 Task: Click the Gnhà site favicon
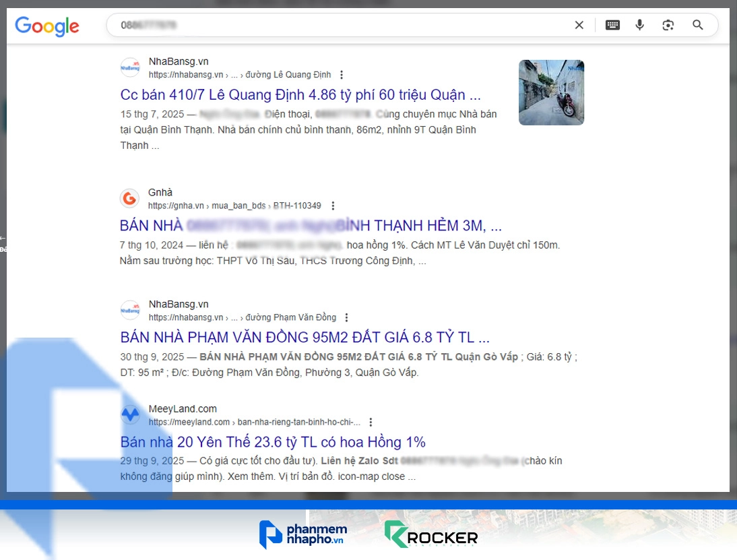129,199
